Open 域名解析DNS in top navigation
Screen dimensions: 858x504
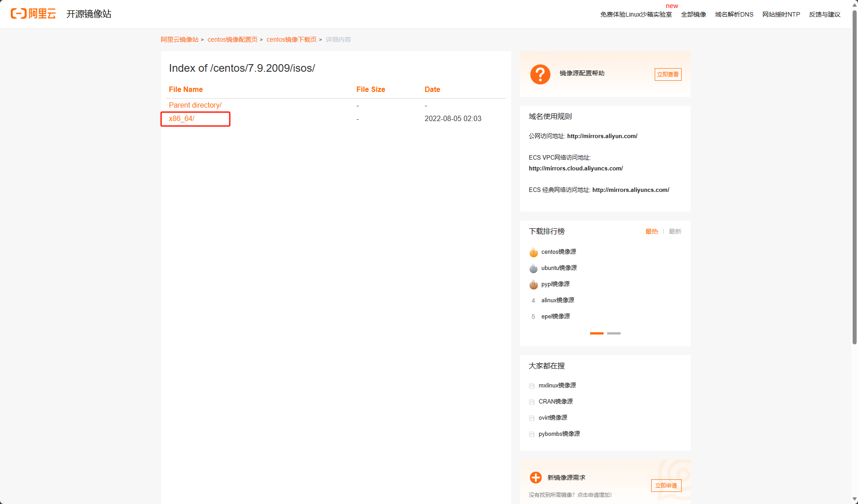tap(734, 14)
